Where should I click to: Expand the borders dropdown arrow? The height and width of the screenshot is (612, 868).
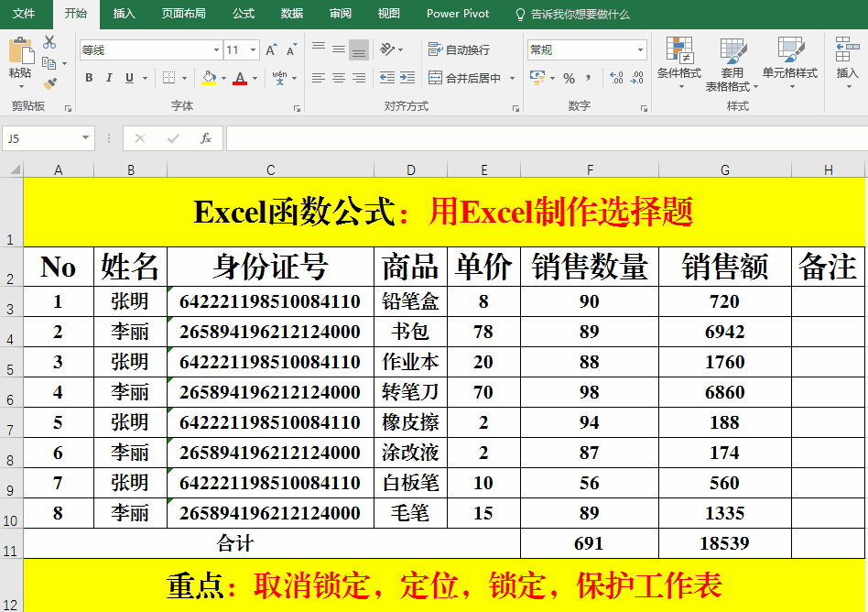coord(184,78)
